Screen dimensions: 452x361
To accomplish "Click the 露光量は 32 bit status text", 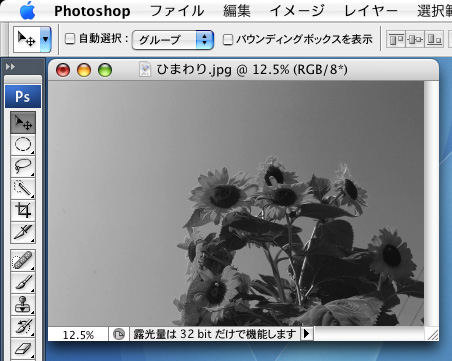I will click(215, 334).
